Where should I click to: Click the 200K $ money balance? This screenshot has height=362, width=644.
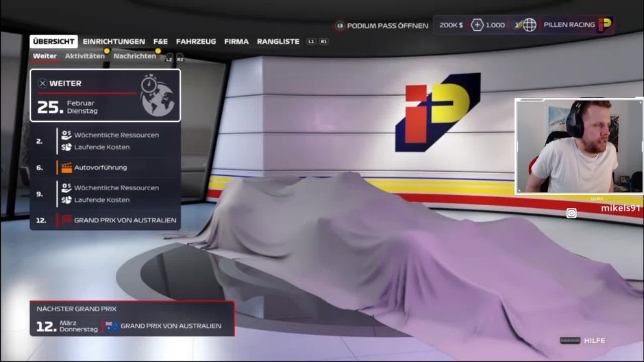(451, 25)
